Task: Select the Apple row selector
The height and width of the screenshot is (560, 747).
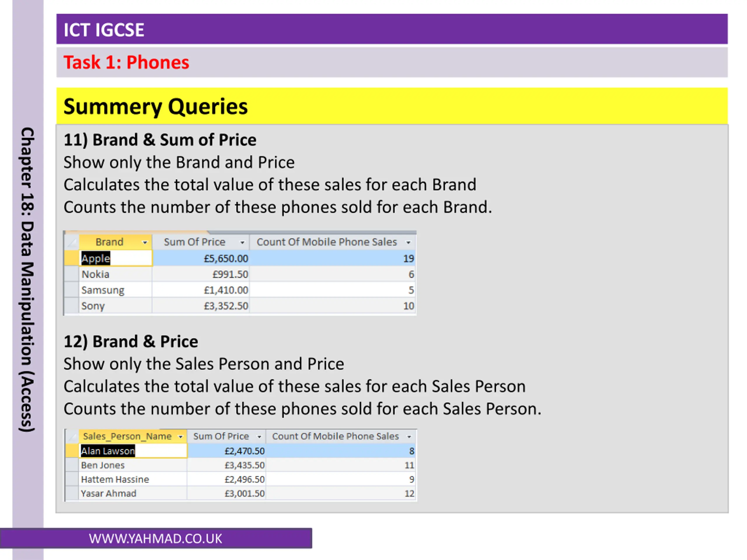Action: click(x=71, y=258)
